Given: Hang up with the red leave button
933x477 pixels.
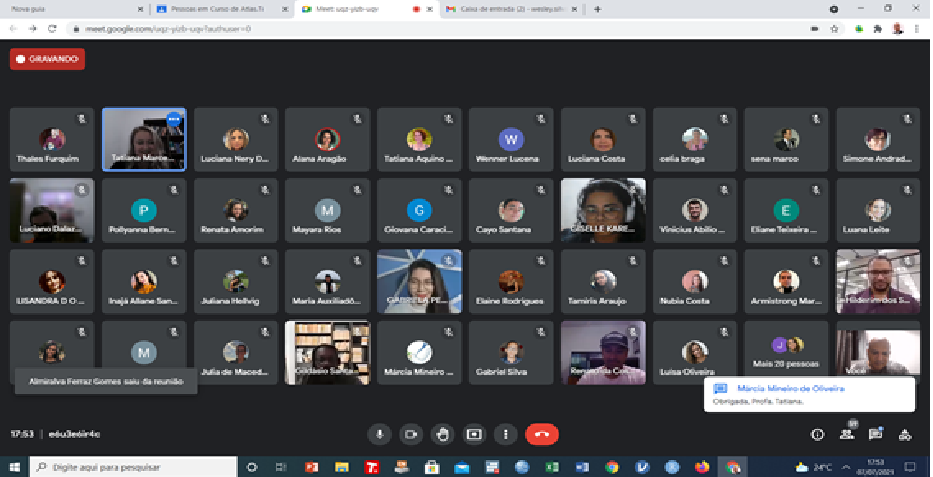Looking at the screenshot, I should [x=542, y=434].
